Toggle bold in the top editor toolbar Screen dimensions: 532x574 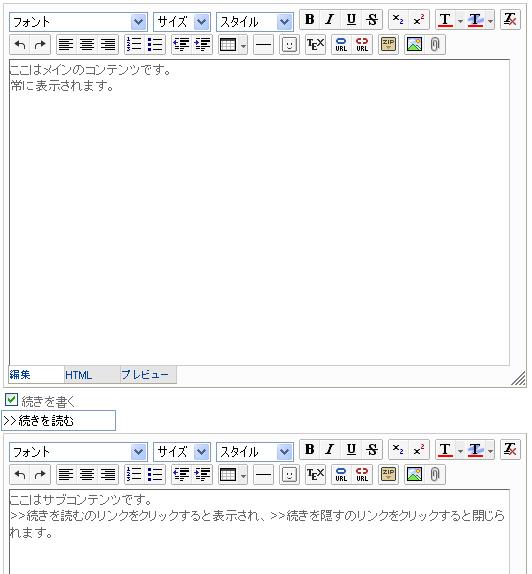tap(310, 20)
